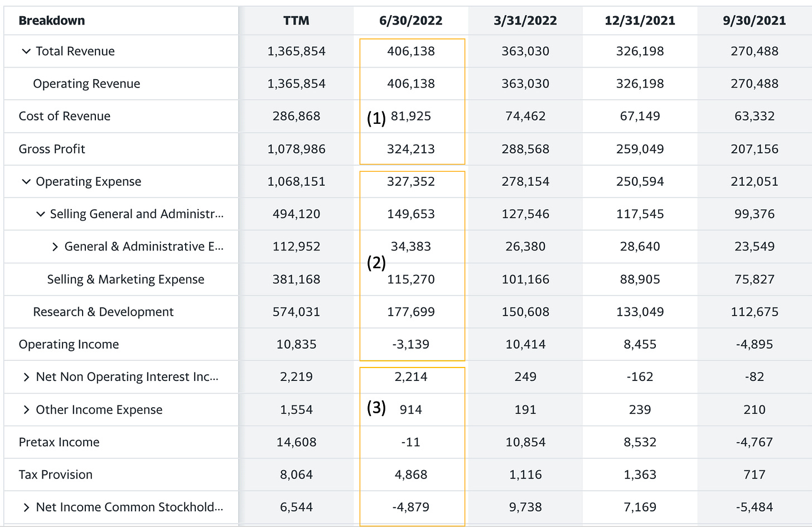Screen dimensions: 812x527
Task: Click TTM Research & Development value 574,031
Action: 296,312
